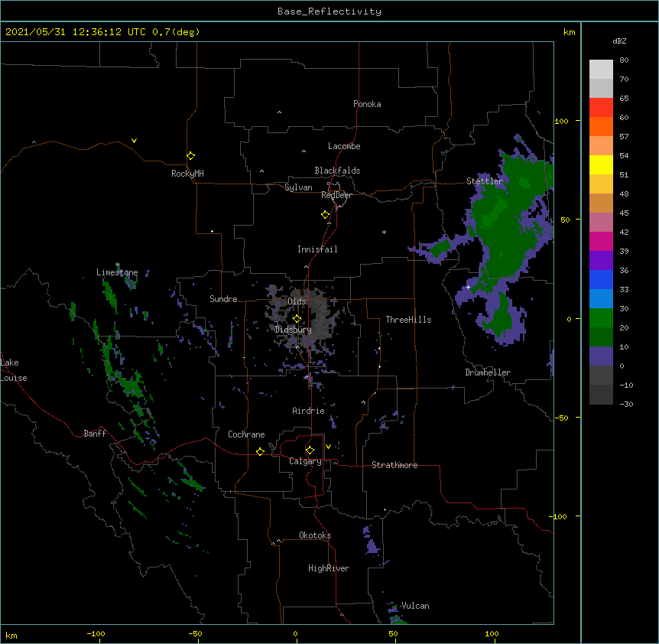
Task: Click the Lake Louise label
Action: pos(14,370)
